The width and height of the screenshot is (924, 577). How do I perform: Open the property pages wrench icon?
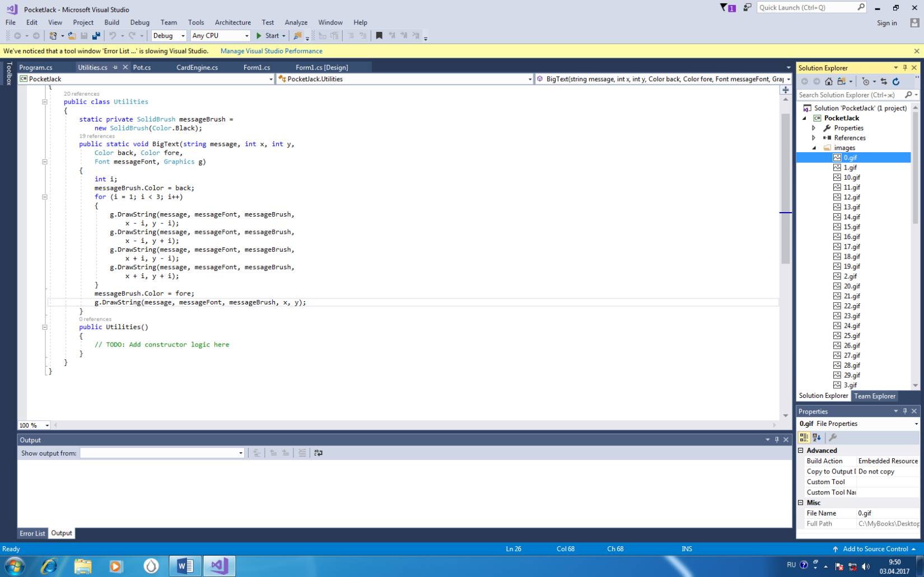click(x=833, y=438)
